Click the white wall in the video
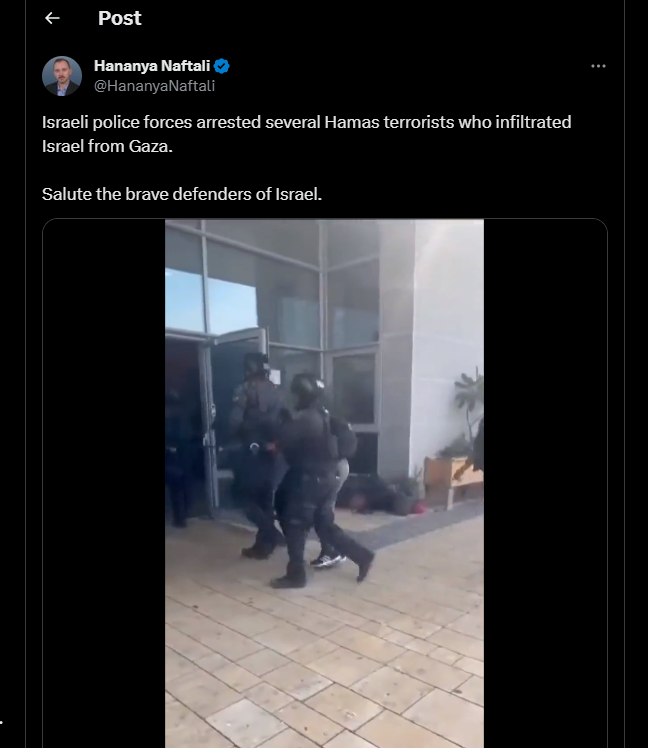This screenshot has width=648, height=748. 446,334
